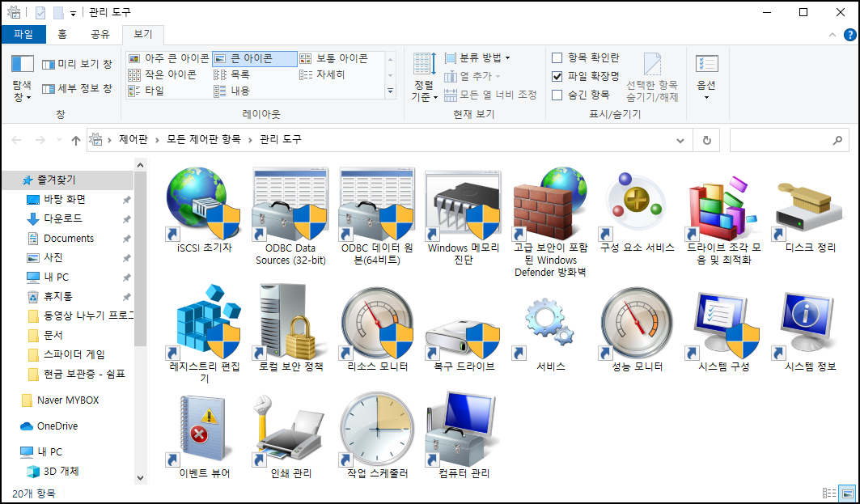Click 모든 제어판 항목 breadcrumb

[x=204, y=140]
